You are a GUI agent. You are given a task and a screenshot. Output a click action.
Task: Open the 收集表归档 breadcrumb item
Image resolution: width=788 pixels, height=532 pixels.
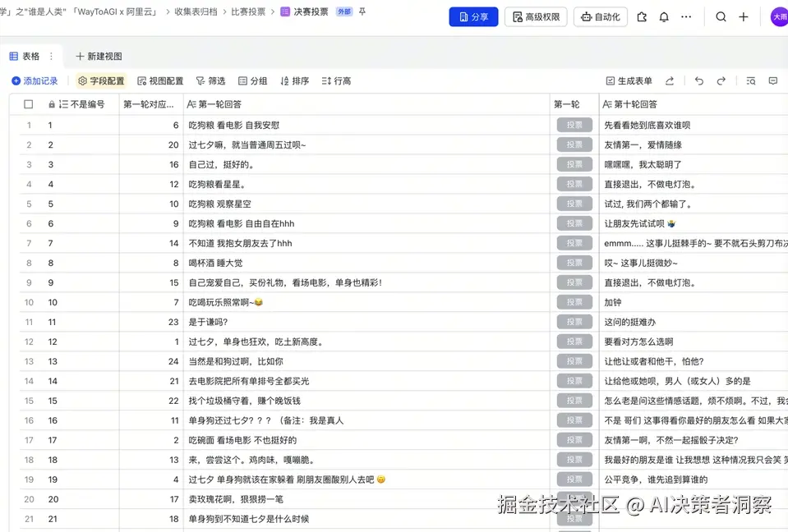[x=190, y=11]
